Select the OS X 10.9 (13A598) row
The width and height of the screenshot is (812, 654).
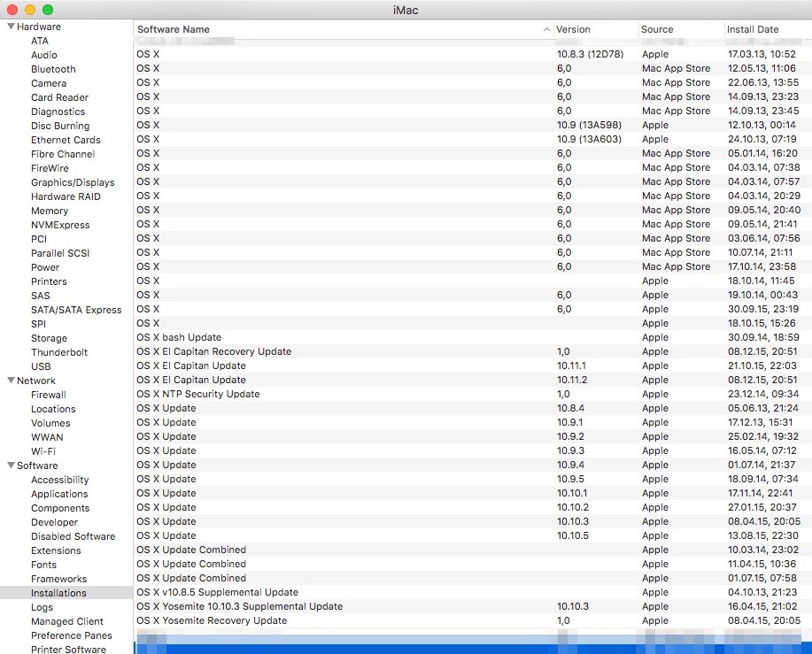472,125
